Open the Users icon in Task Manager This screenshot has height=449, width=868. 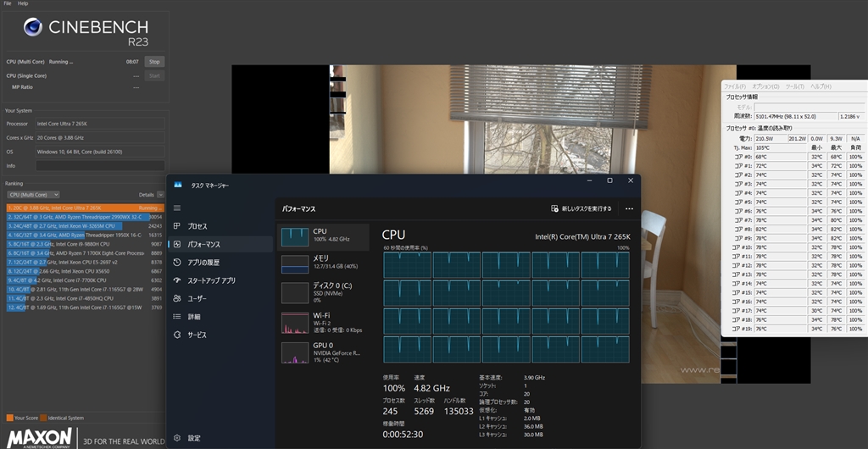point(177,298)
